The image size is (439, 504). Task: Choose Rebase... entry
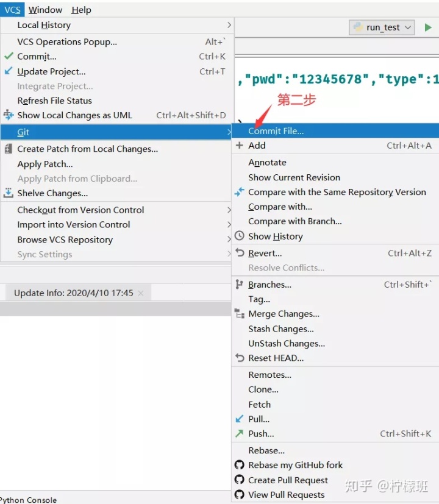pyautogui.click(x=335, y=450)
